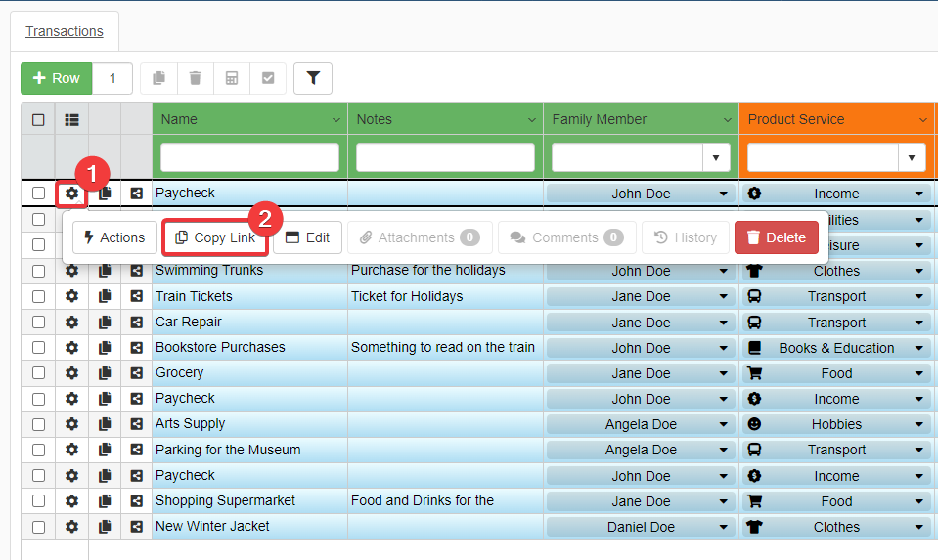Click share icon on Grocery row
The width and height of the screenshot is (938, 560).
tap(137, 372)
